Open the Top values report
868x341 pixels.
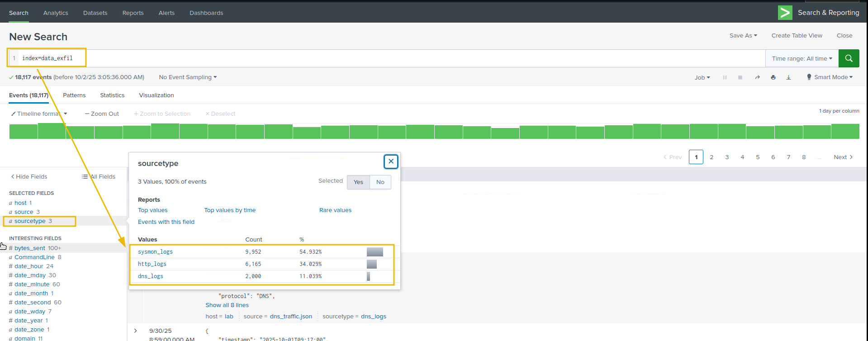click(x=153, y=210)
